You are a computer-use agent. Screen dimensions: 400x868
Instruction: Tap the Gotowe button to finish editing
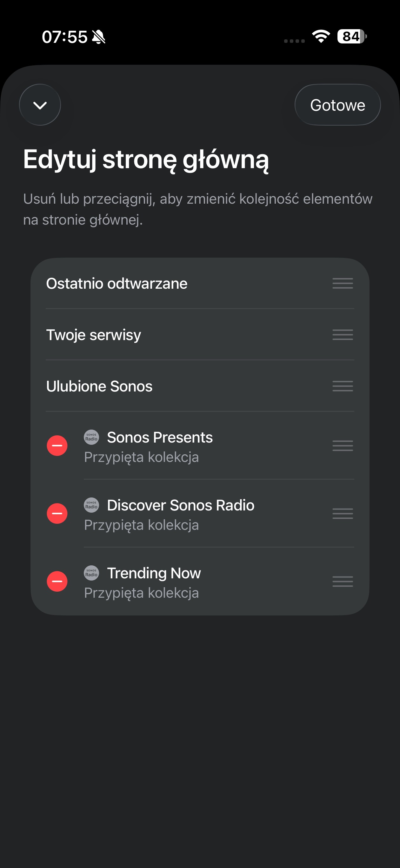(337, 105)
